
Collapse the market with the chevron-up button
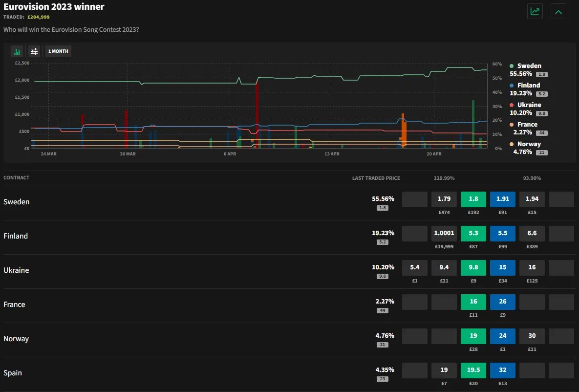(558, 11)
